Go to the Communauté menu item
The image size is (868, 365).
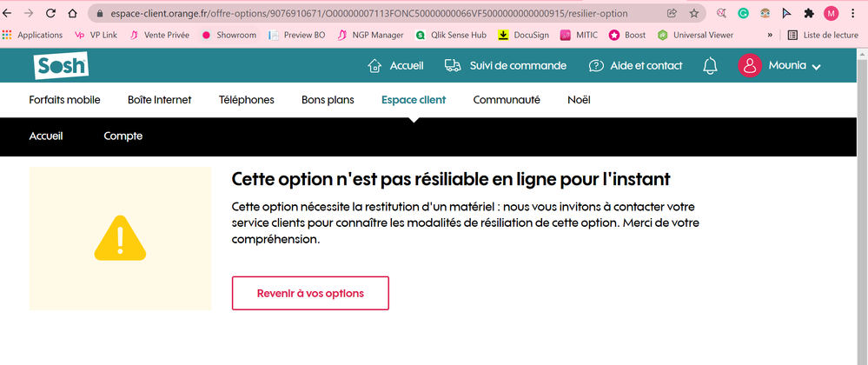click(x=507, y=100)
